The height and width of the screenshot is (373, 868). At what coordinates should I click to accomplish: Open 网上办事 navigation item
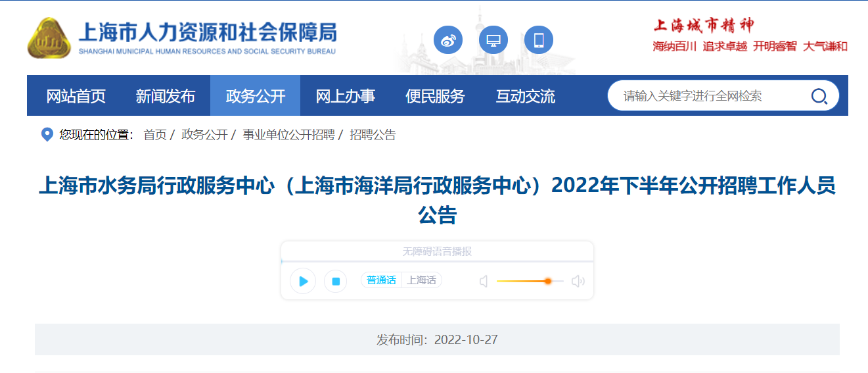[346, 96]
